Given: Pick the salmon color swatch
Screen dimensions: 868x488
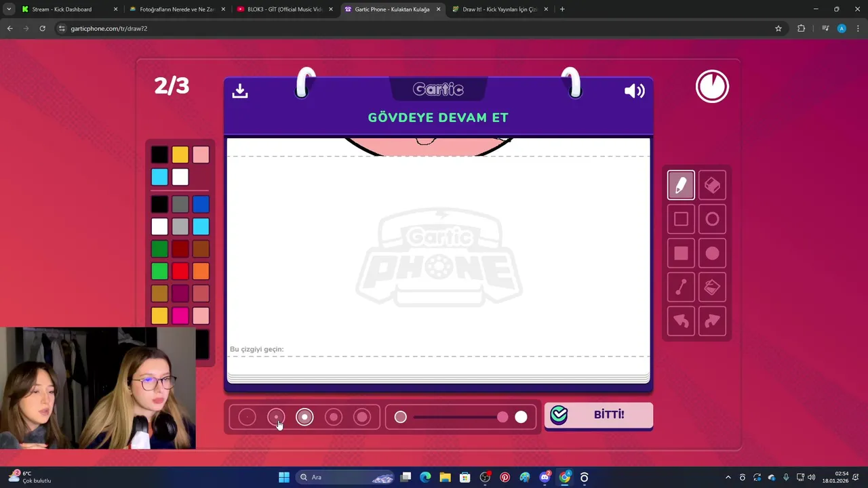Looking at the screenshot, I should [201, 293].
